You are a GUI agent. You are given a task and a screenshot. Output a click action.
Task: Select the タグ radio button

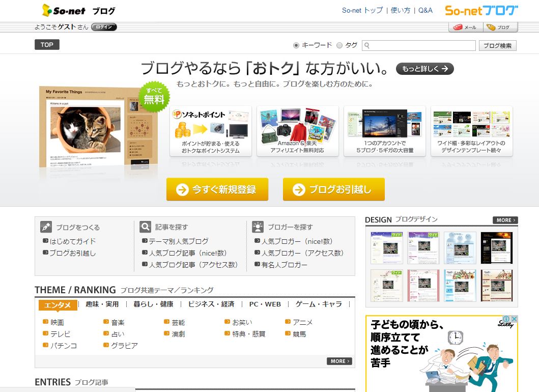pos(339,45)
